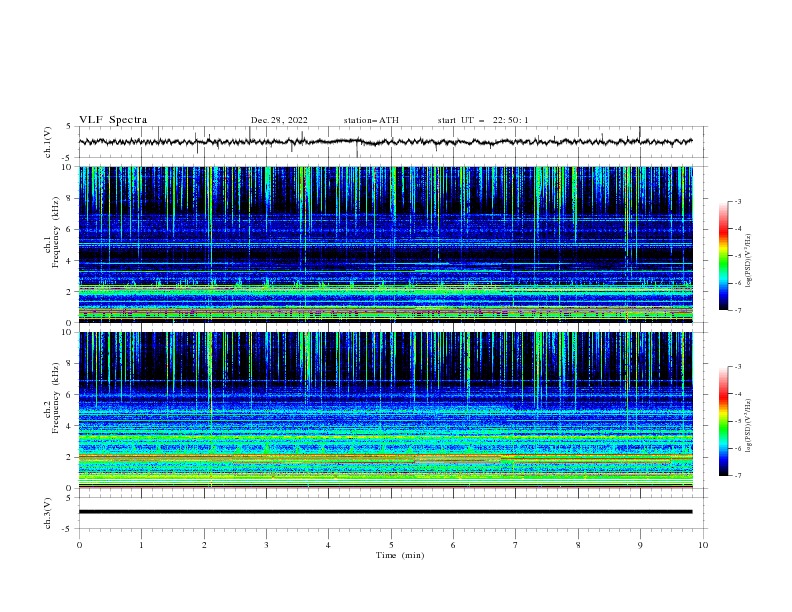Click the "VLF Spectra" plot title
This screenshot has width=792, height=612.
tap(113, 120)
